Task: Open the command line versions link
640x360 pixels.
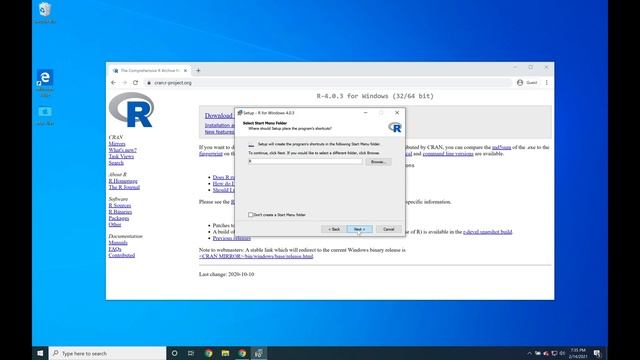Action: pyautogui.click(x=448, y=154)
